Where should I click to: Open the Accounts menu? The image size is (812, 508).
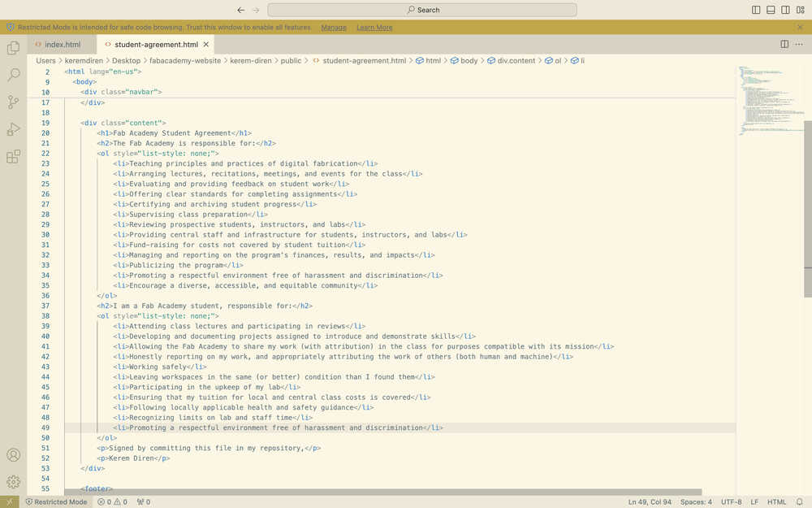click(x=14, y=455)
